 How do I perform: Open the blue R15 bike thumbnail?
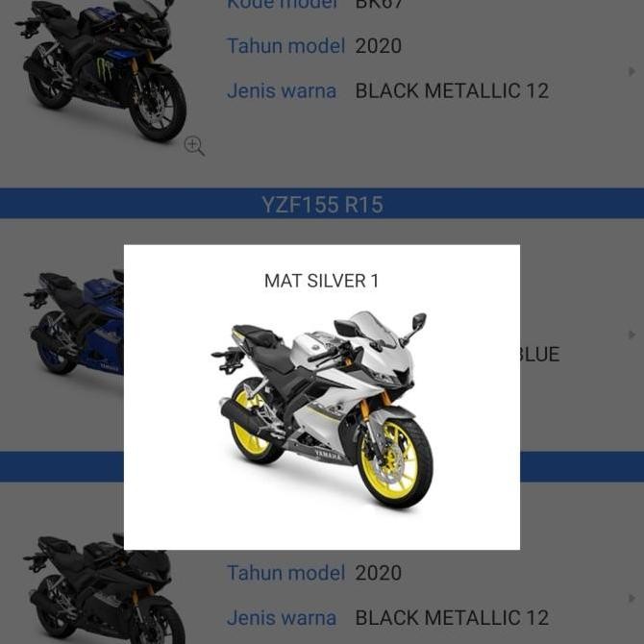coord(74,322)
